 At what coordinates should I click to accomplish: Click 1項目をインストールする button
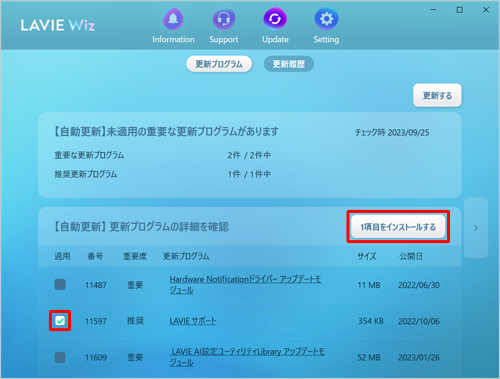[x=398, y=227]
